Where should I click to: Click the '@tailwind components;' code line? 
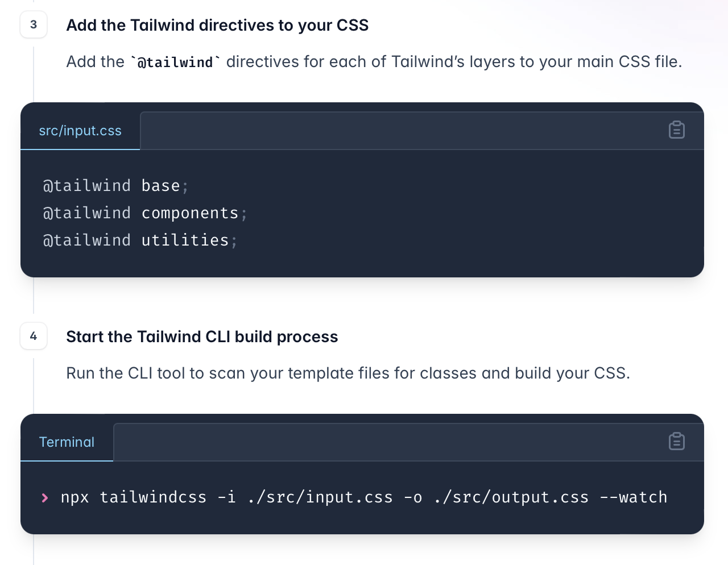145,213
